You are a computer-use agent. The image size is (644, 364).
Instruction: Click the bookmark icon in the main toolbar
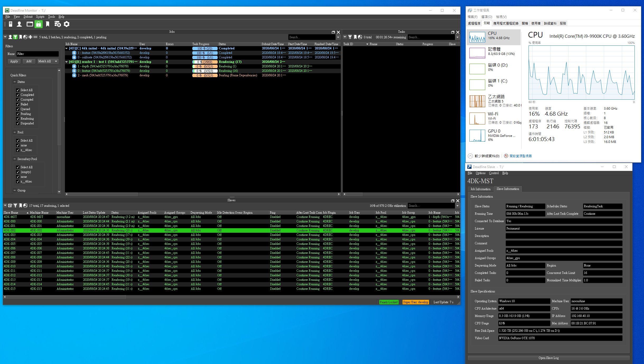(x=48, y=24)
